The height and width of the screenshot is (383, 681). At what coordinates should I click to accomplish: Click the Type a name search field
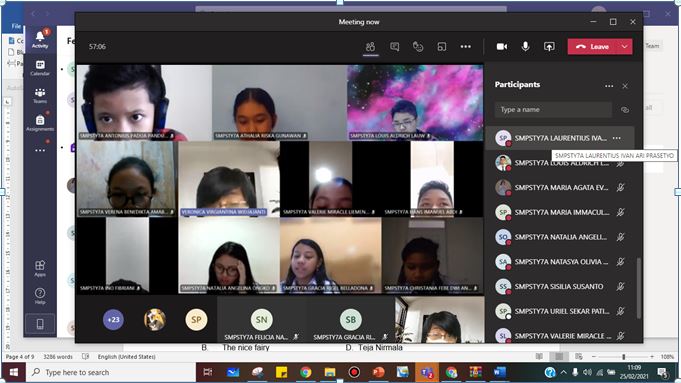553,109
